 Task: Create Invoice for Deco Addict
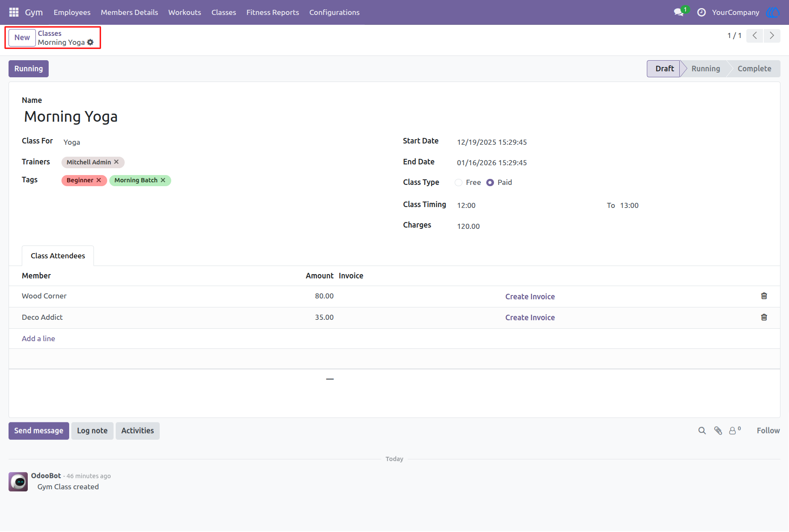tap(530, 318)
